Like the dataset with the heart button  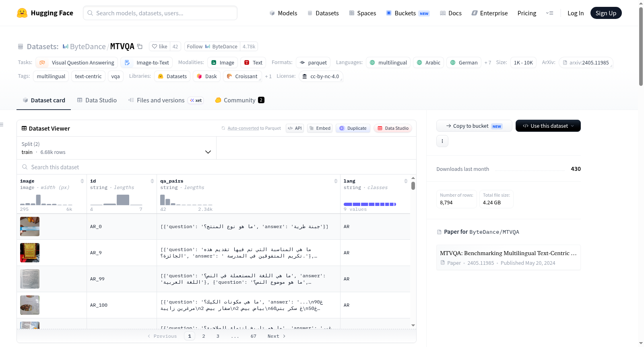point(160,46)
